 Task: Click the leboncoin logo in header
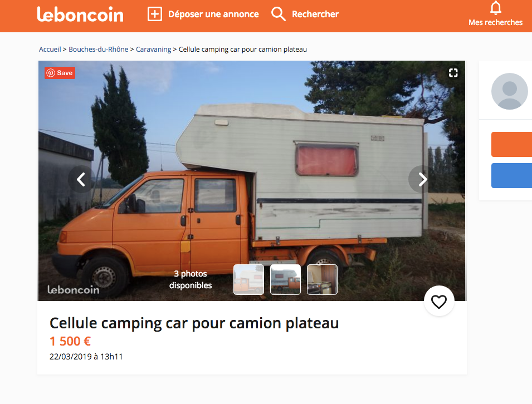click(x=80, y=14)
